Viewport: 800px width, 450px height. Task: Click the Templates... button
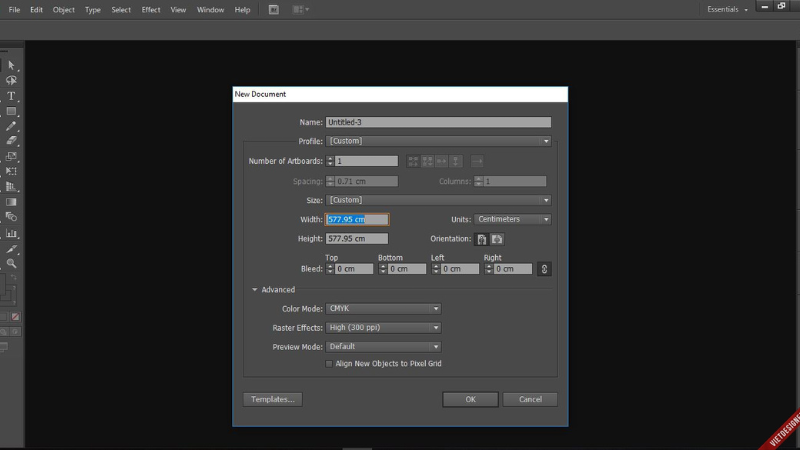pyautogui.click(x=272, y=399)
